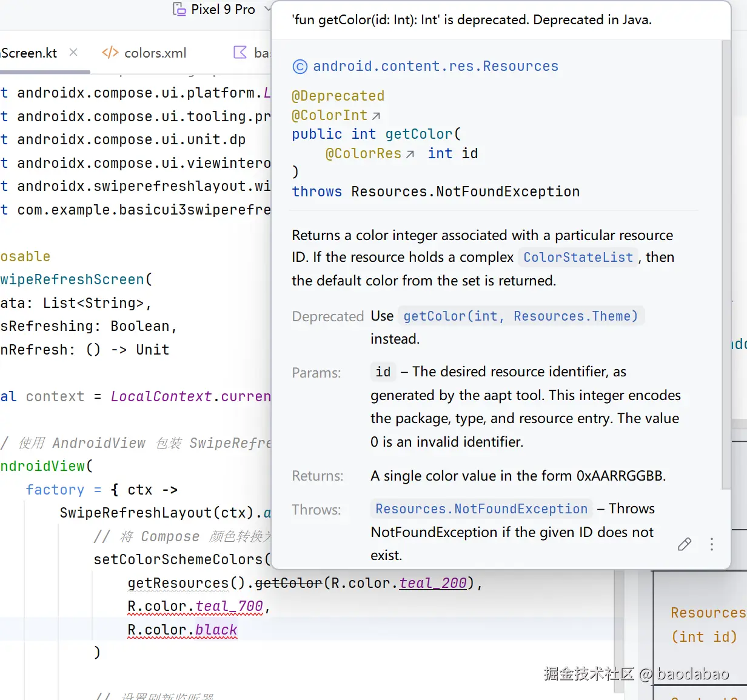747x700 pixels.
Task: Open the three-dot more options menu
Action: coord(712,544)
